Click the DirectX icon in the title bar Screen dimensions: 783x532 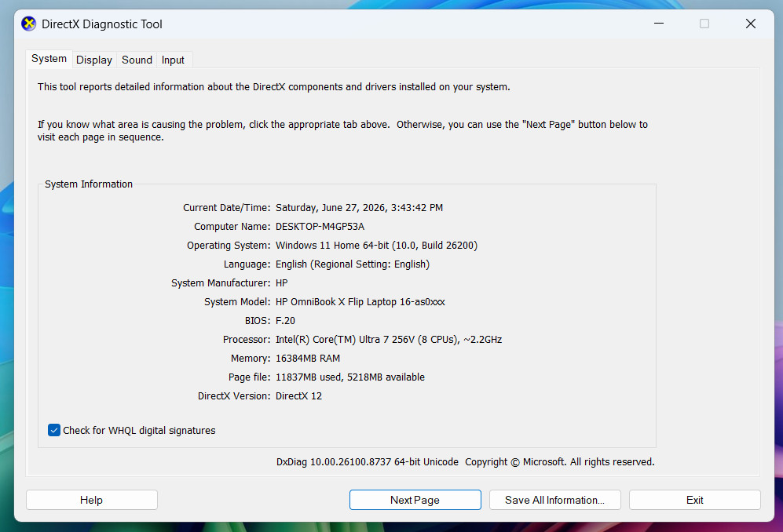pyautogui.click(x=29, y=24)
